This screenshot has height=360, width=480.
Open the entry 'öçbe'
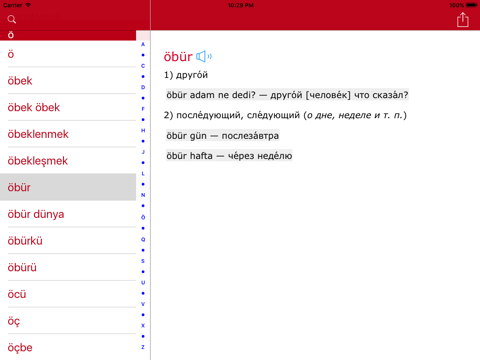click(68, 347)
